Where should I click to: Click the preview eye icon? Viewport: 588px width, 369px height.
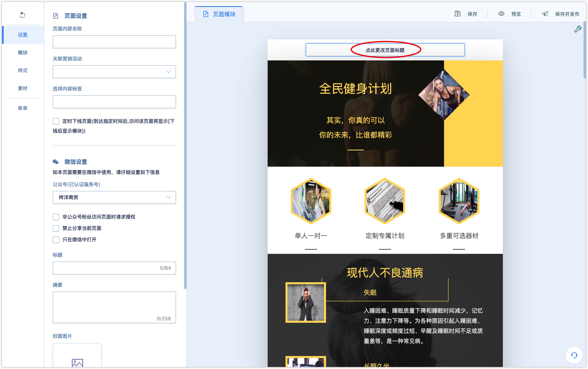point(501,14)
